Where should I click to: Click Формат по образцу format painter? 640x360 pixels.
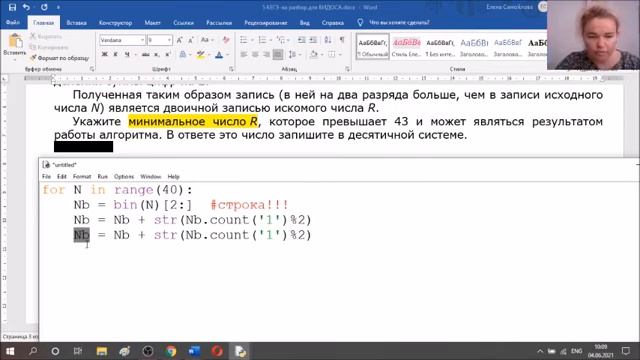[60, 58]
